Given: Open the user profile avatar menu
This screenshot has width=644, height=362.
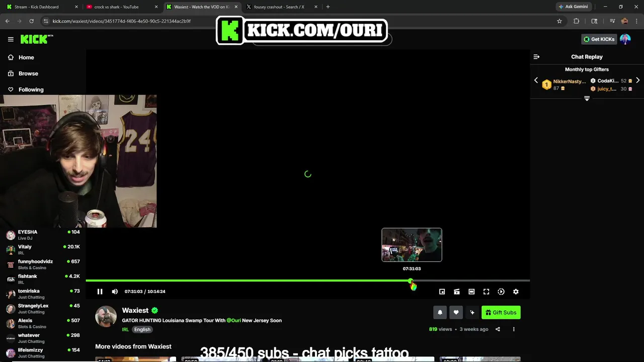Looking at the screenshot, I should pyautogui.click(x=625, y=39).
